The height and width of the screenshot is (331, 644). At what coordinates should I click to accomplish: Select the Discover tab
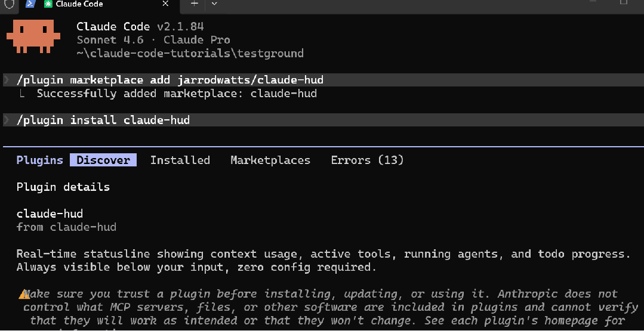[103, 160]
